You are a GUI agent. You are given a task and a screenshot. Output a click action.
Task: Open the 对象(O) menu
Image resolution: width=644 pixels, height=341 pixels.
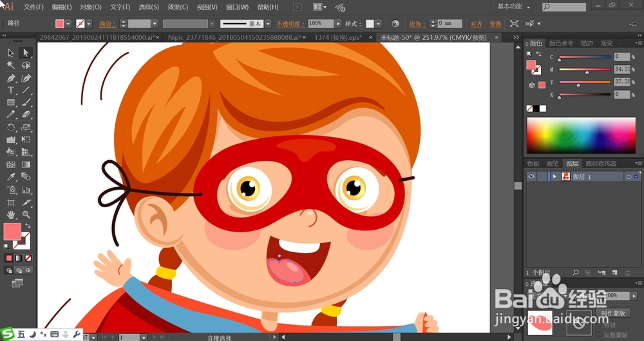click(x=91, y=7)
